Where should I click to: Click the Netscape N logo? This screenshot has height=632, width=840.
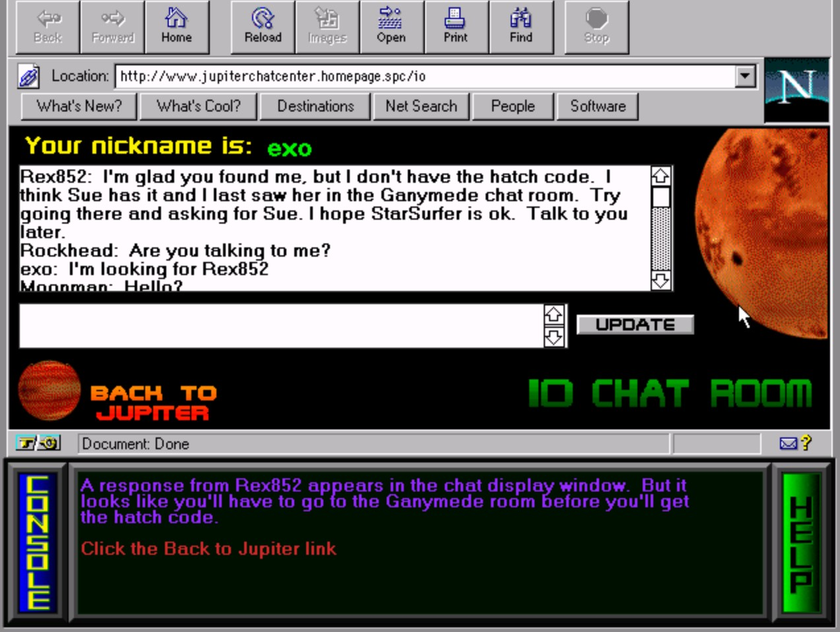pos(796,90)
